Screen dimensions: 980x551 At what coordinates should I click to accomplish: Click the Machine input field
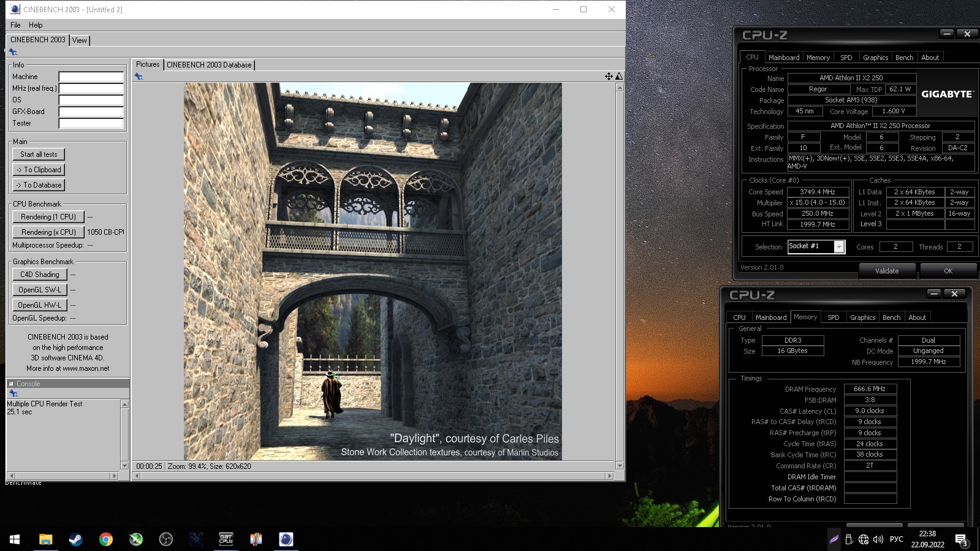click(91, 77)
